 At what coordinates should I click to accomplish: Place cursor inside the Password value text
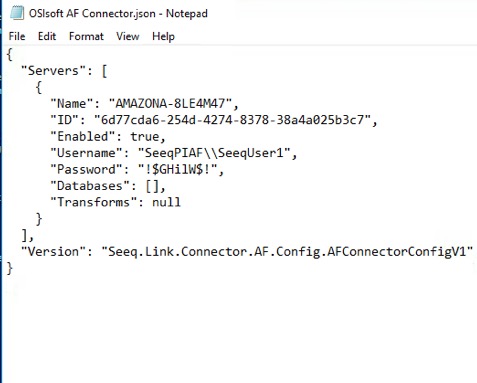coord(177,169)
